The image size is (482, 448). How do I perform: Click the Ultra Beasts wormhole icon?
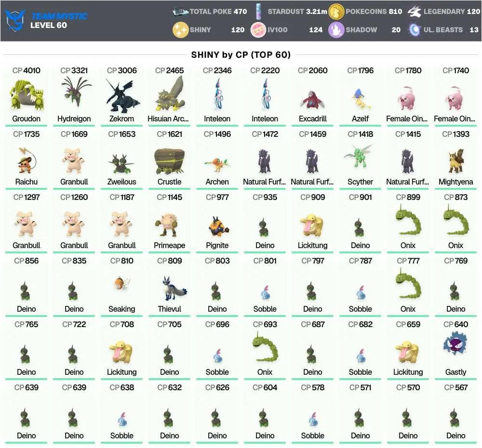(x=415, y=30)
